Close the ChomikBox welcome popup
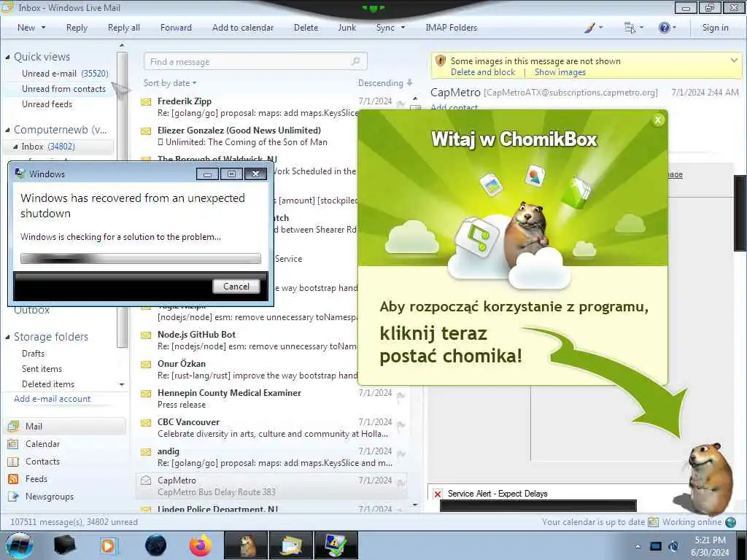The image size is (747, 560). tap(658, 120)
